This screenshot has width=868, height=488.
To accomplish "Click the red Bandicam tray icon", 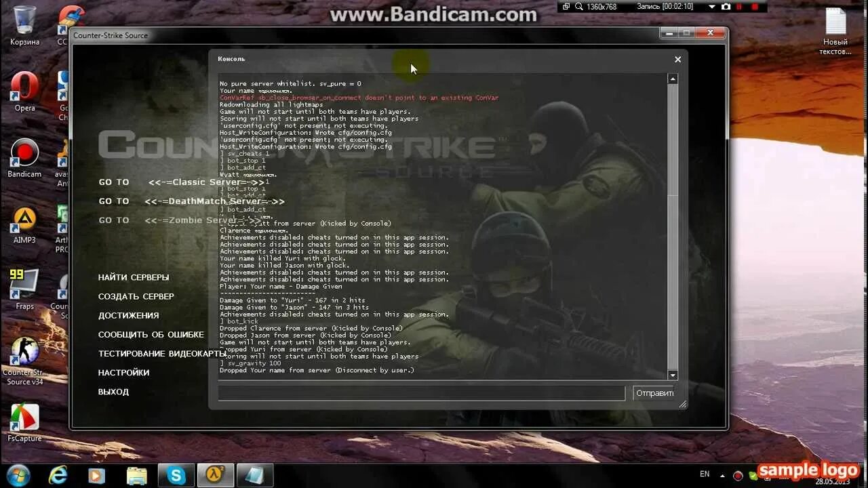I will tap(738, 476).
